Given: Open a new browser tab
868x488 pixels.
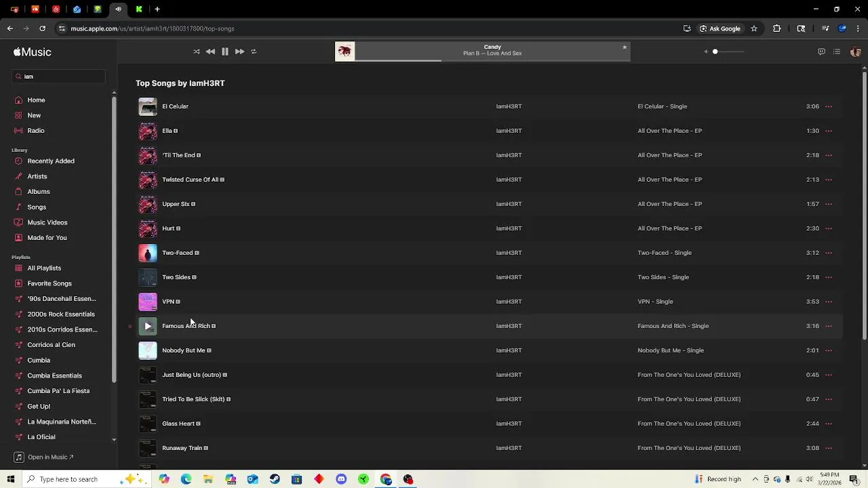Looking at the screenshot, I should coord(157,9).
